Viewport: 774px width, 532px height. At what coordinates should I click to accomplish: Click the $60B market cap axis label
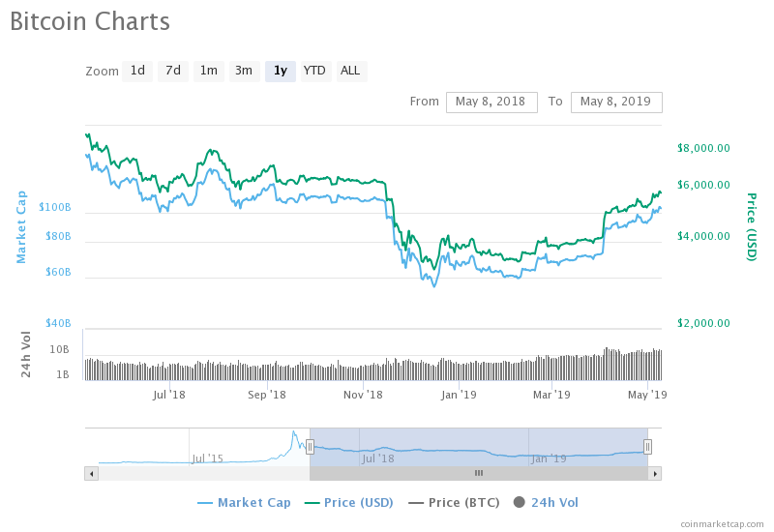coord(58,272)
